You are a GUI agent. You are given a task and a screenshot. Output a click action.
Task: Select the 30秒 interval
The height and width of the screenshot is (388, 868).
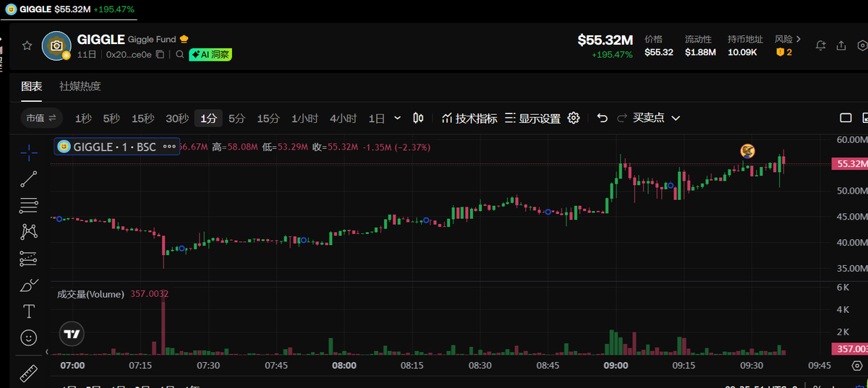point(177,118)
